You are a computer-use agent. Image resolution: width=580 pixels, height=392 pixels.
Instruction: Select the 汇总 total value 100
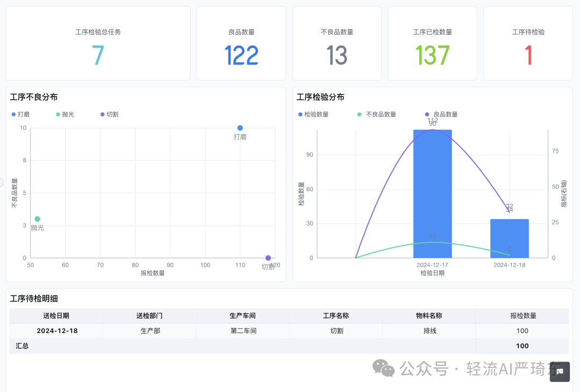click(x=523, y=346)
